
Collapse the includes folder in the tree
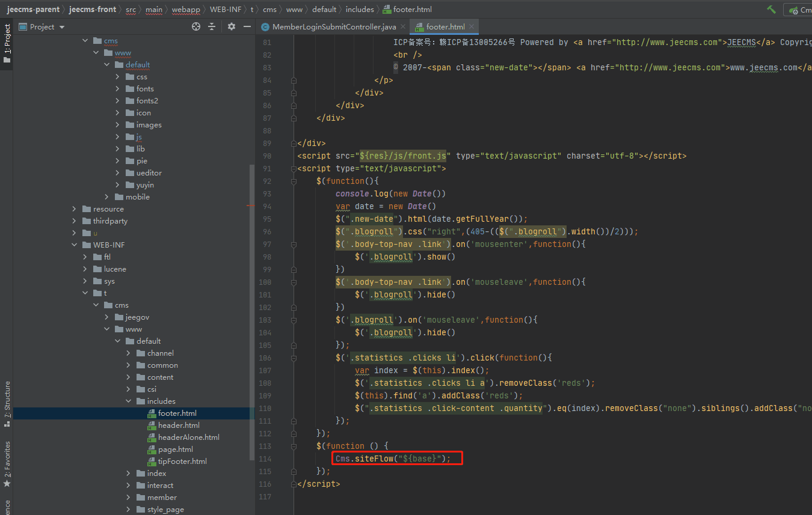(129, 401)
